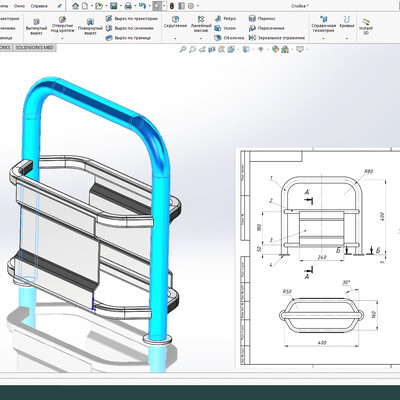400x400 pixels.
Task: Click Edit Appearance color sphere icon
Action: point(275,50)
